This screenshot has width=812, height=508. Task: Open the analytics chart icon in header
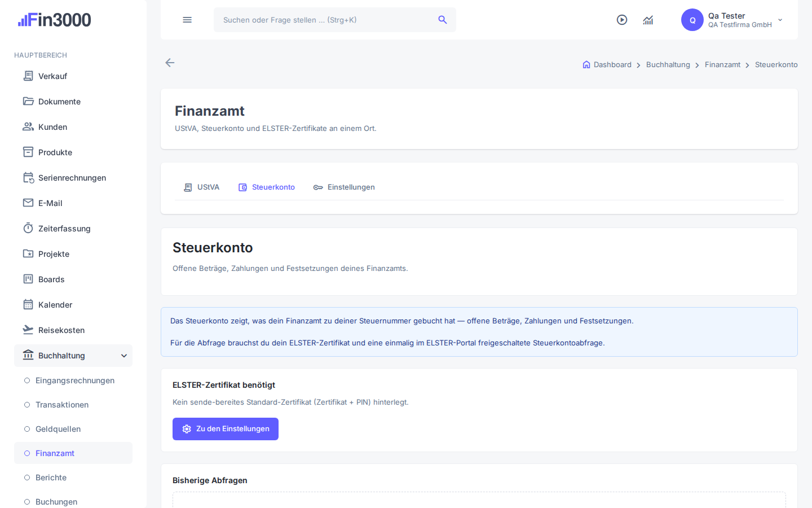coord(648,20)
